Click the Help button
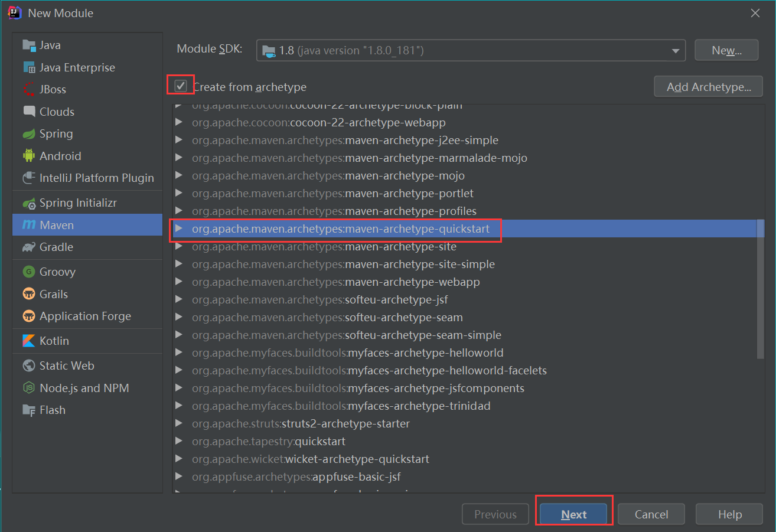Viewport: 776px width, 532px height. point(729,514)
